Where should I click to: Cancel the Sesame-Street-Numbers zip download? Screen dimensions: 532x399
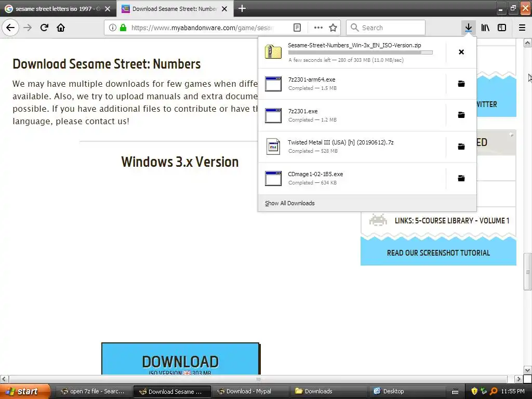(461, 52)
